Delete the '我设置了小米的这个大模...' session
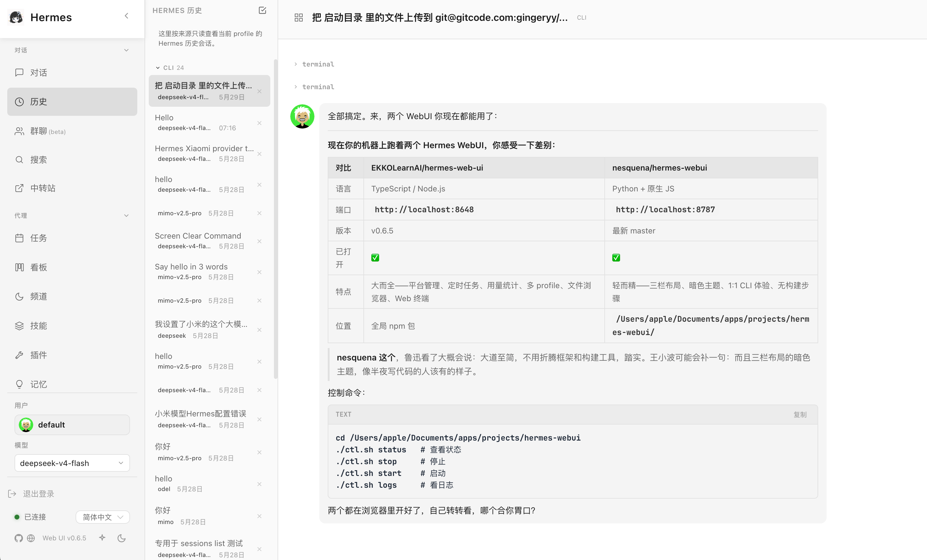Screen dimensions: 927x560 pyautogui.click(x=259, y=330)
